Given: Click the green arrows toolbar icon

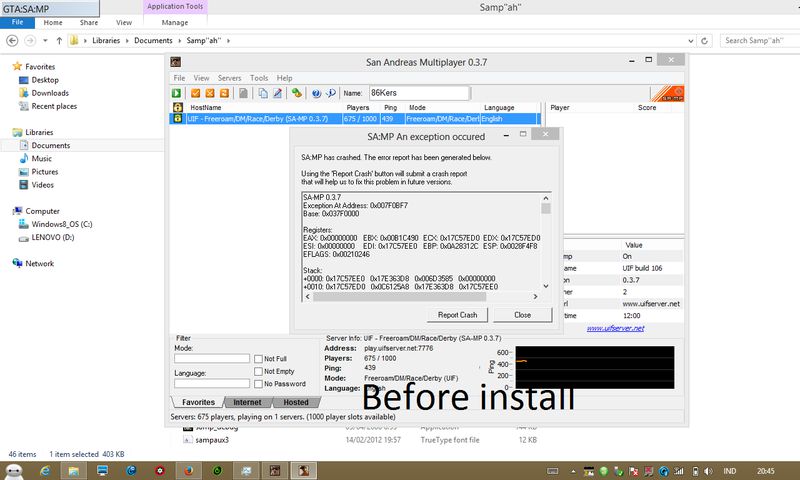Looking at the screenshot, I should pyautogui.click(x=296, y=93).
